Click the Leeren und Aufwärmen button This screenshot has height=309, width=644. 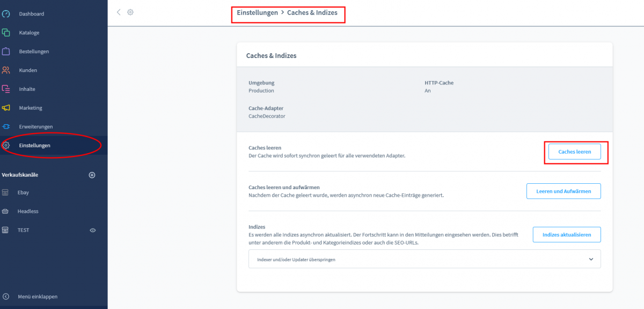click(x=563, y=191)
